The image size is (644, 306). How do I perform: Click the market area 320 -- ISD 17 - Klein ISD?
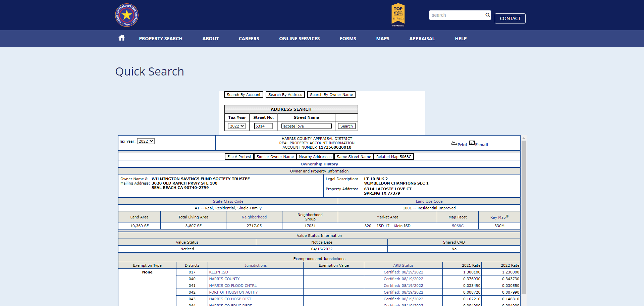(387, 226)
